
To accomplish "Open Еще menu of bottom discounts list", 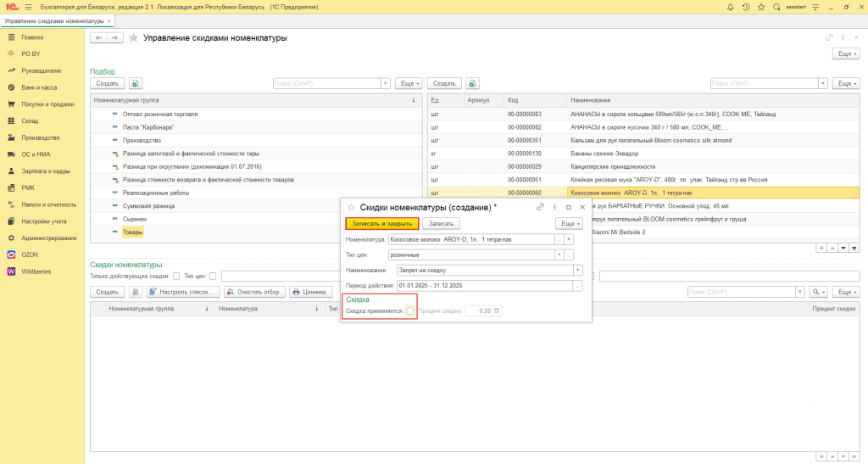I will [846, 292].
